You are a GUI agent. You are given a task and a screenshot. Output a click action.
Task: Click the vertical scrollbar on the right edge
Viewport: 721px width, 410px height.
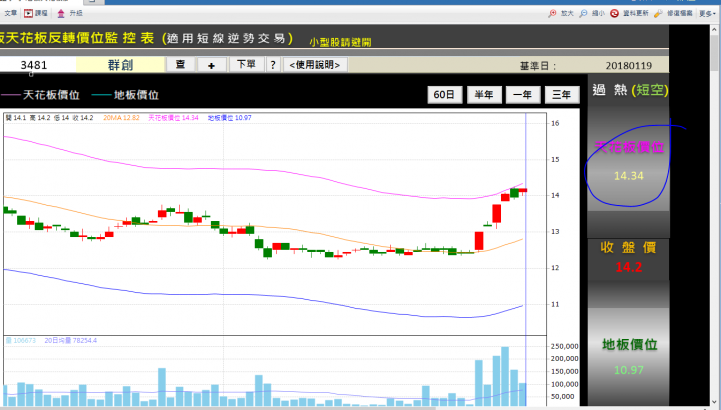[715, 216]
